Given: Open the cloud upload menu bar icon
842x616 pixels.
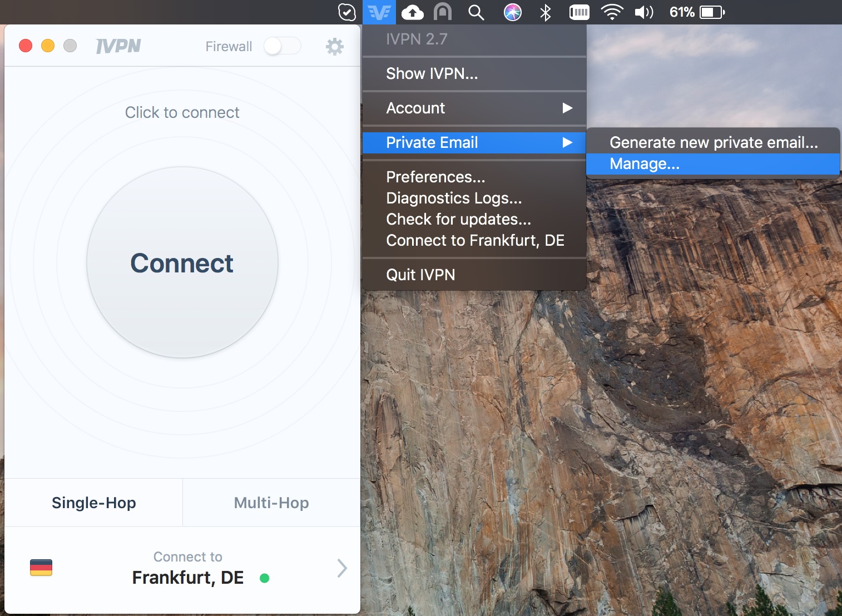Looking at the screenshot, I should click(x=412, y=12).
